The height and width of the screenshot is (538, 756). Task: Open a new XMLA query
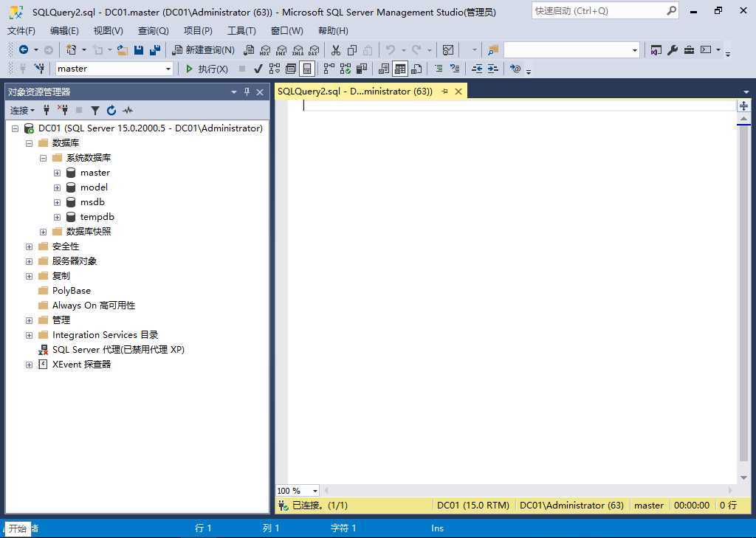[298, 49]
